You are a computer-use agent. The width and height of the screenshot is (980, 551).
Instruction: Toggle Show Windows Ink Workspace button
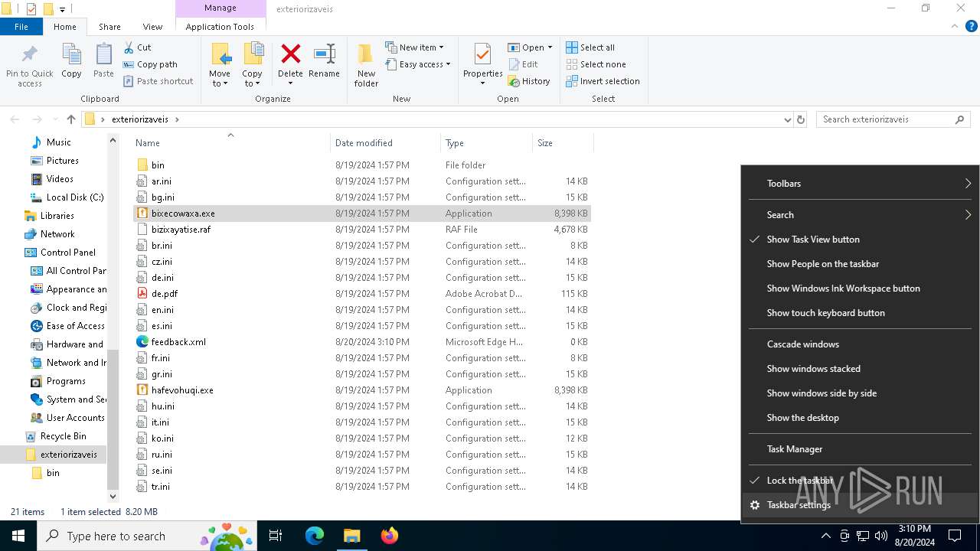pyautogui.click(x=860, y=289)
